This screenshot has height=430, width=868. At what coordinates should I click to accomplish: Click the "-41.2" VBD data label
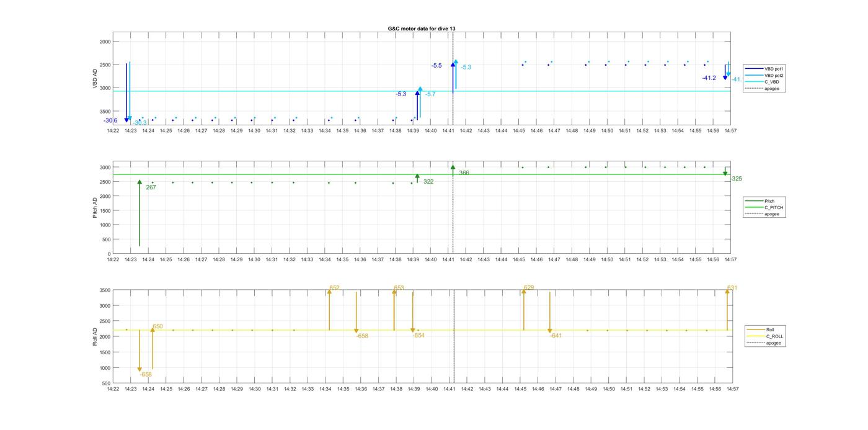[709, 78]
